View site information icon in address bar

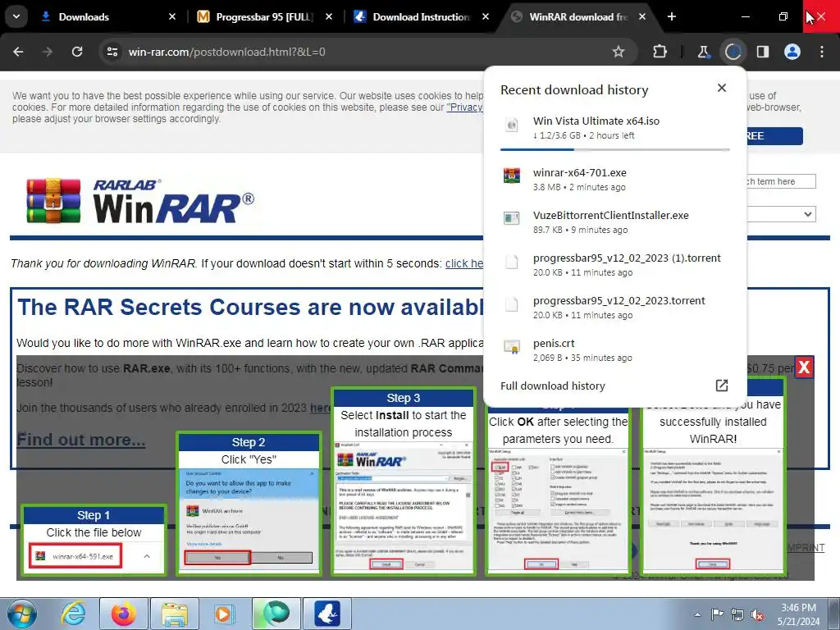tap(112, 52)
